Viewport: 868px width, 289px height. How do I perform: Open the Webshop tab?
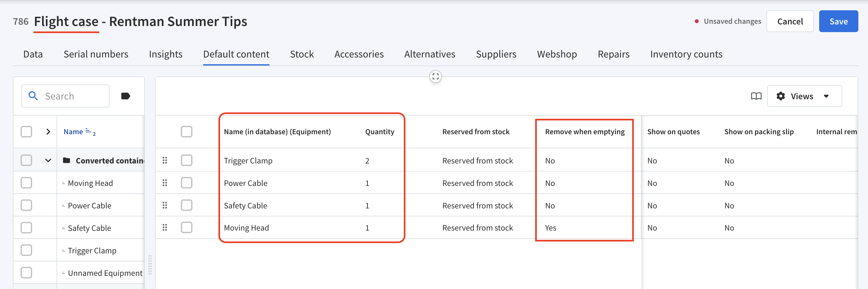(x=557, y=54)
